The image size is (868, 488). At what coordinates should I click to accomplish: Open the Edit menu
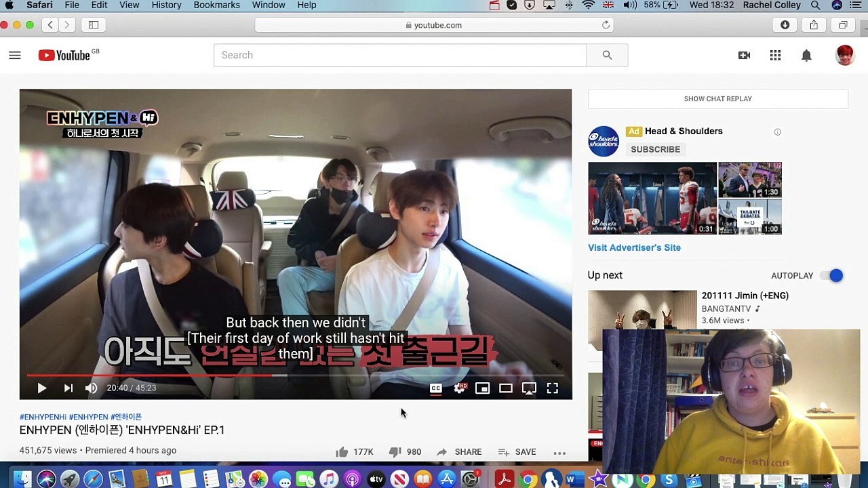99,5
